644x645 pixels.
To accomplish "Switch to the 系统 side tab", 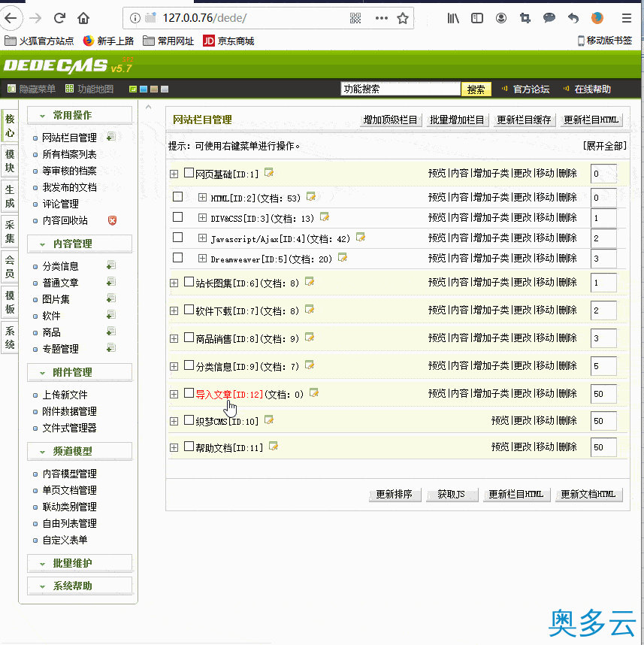I will 10,338.
